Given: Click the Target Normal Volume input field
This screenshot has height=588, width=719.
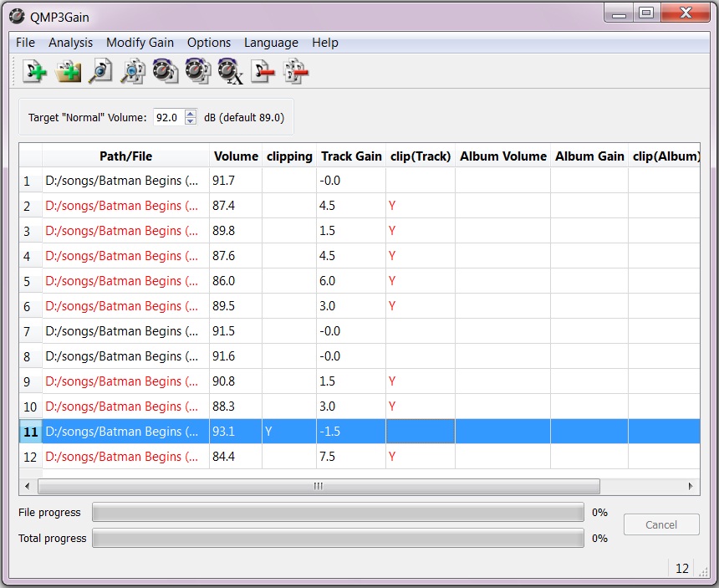Looking at the screenshot, I should (x=168, y=118).
